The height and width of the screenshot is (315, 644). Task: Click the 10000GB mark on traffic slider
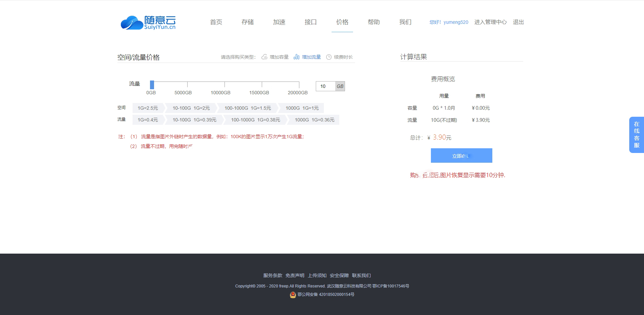(x=225, y=85)
